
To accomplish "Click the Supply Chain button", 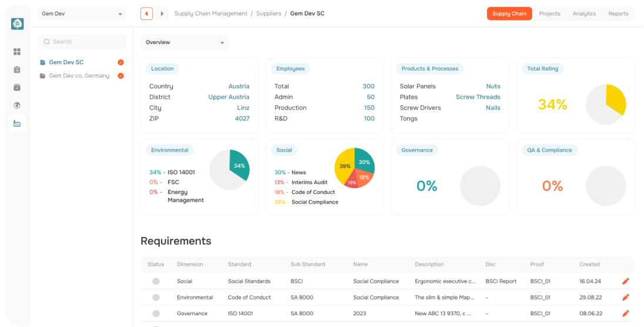I will point(509,14).
